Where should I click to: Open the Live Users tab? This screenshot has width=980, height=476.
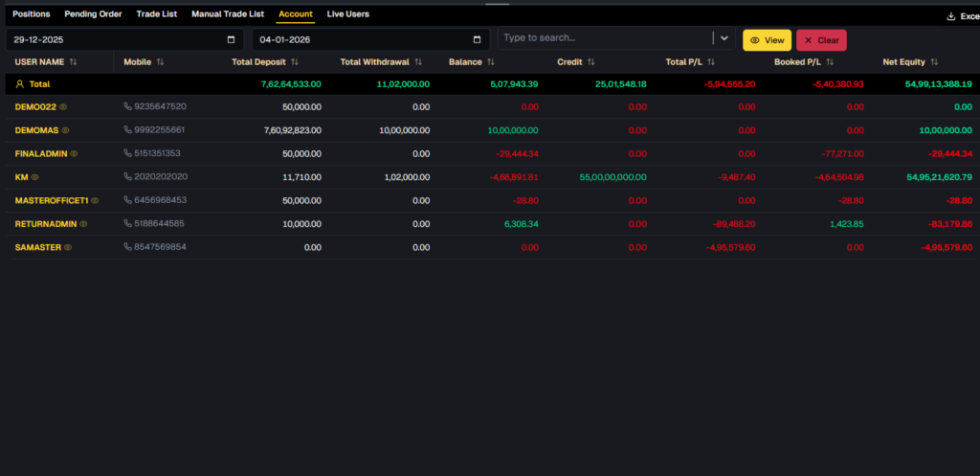pyautogui.click(x=347, y=14)
